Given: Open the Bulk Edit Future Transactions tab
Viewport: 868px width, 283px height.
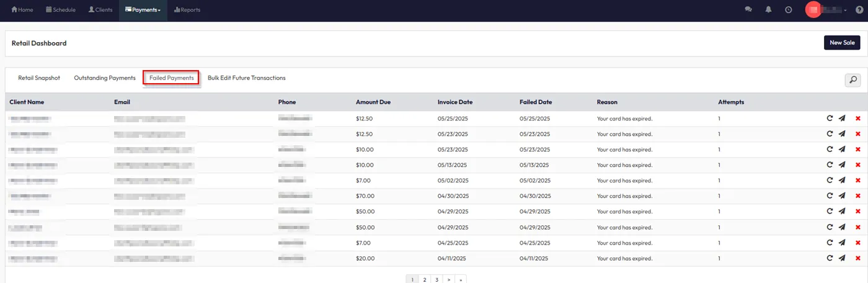Looking at the screenshot, I should point(246,78).
